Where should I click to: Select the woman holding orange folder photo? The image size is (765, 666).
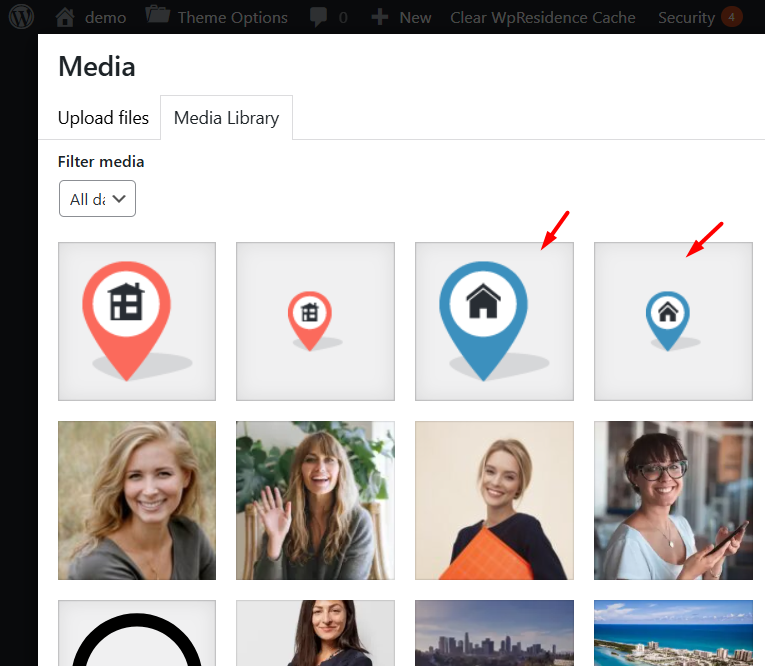click(x=494, y=500)
